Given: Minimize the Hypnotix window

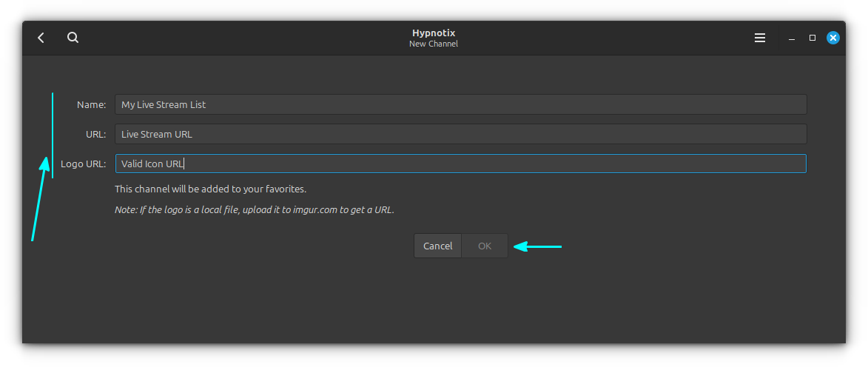Looking at the screenshot, I should pyautogui.click(x=793, y=38).
